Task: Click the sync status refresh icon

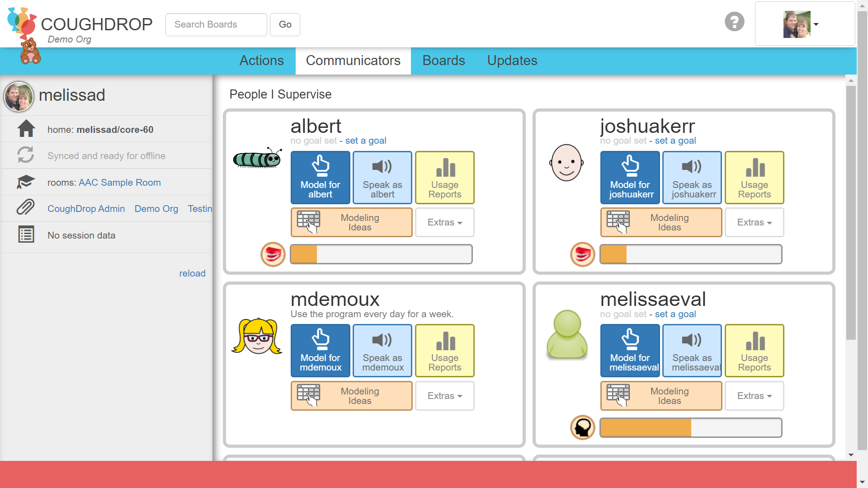Action: coord(26,155)
